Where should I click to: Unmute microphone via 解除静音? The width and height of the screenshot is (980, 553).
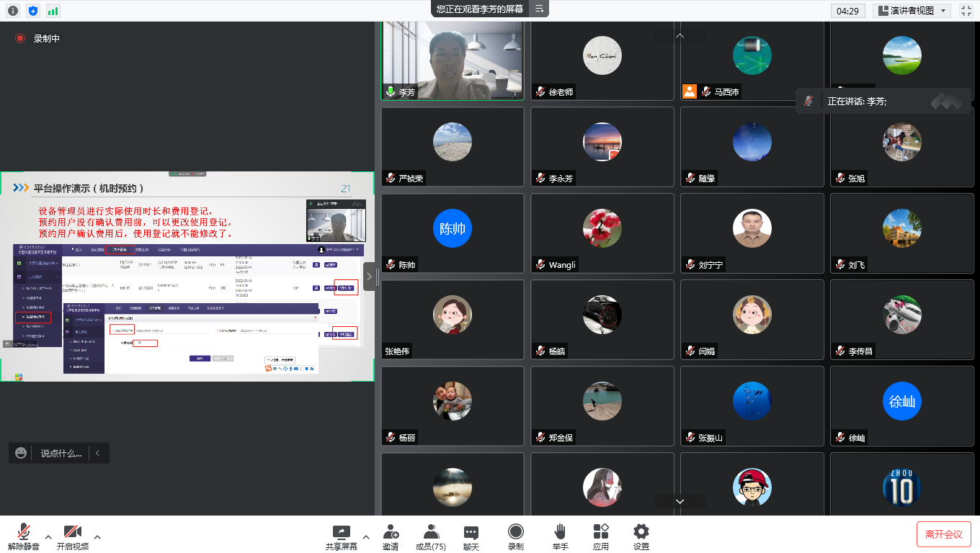(x=24, y=536)
